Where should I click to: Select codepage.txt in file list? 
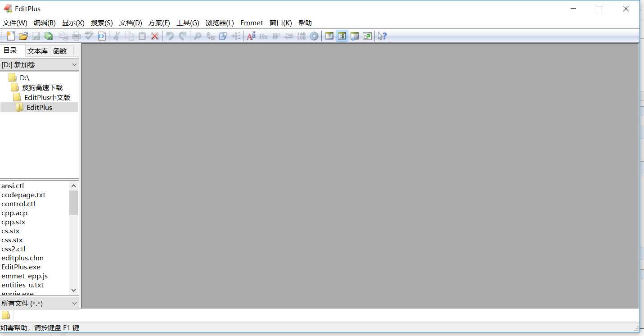click(23, 195)
